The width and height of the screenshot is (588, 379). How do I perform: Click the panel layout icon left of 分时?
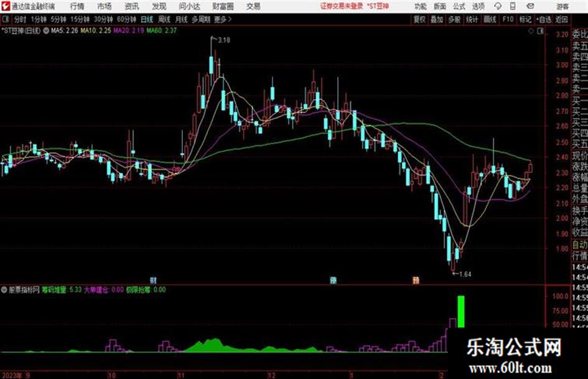coord(5,19)
